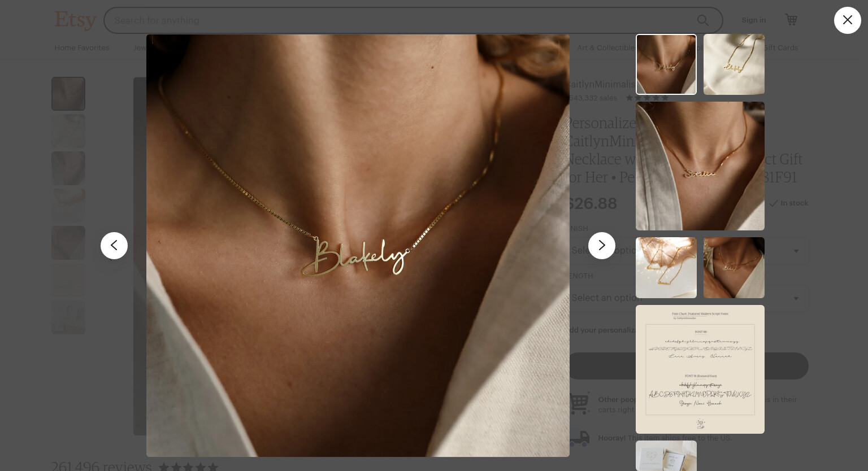The height and width of the screenshot is (471, 868).
Task: Click the search magnifier icon
Action: [703, 20]
